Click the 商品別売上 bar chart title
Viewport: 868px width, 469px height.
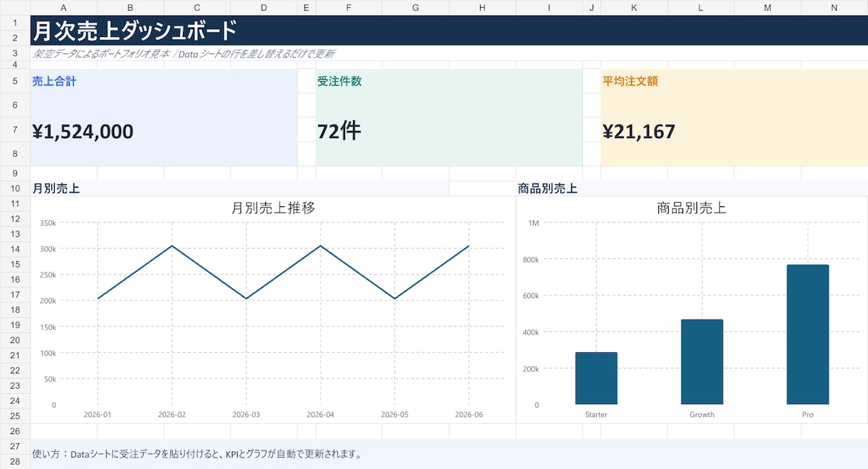tap(692, 208)
